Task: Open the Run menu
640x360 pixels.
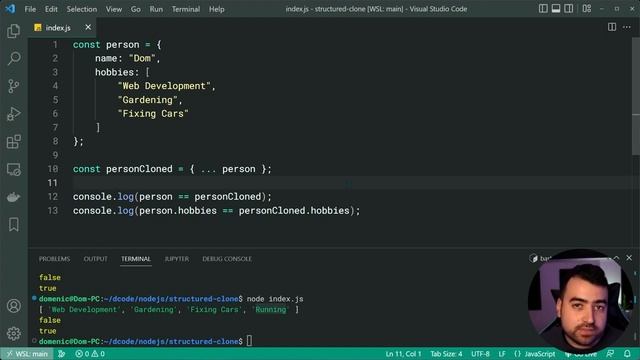Action: click(156, 9)
